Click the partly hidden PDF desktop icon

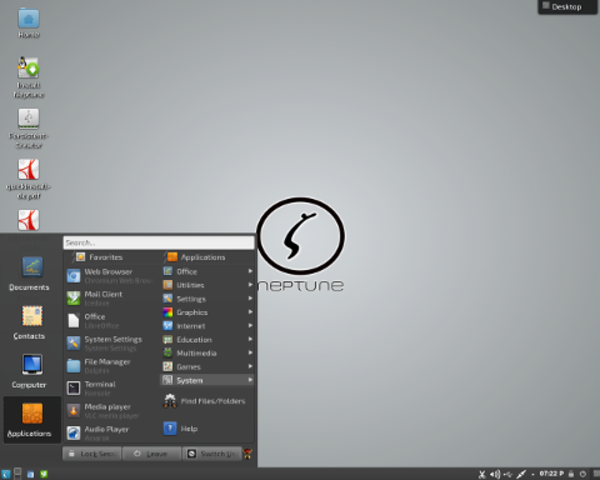coord(29,220)
